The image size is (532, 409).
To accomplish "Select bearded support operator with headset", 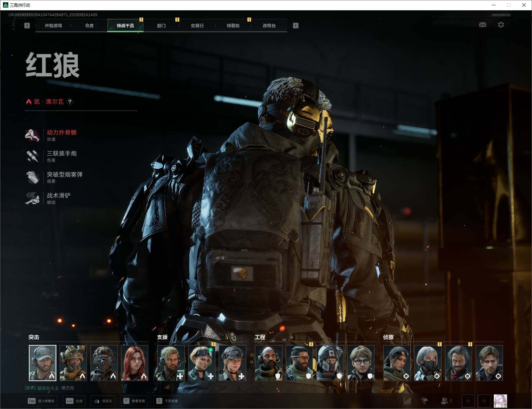I will click(171, 363).
